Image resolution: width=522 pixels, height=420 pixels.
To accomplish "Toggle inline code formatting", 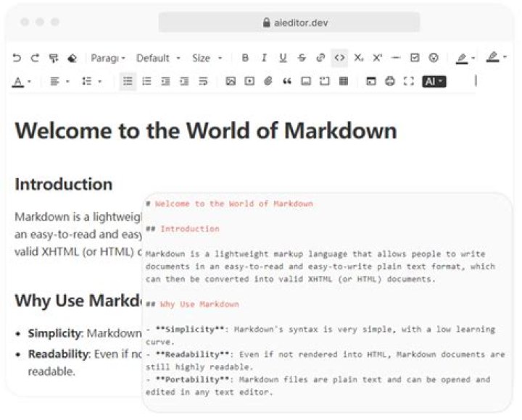I will [339, 58].
